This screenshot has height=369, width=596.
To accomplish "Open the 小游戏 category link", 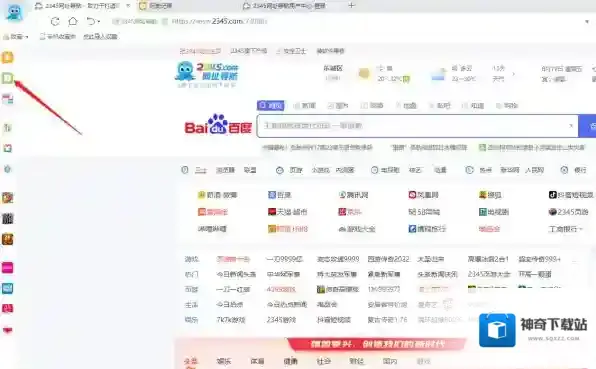I will click(x=320, y=170).
